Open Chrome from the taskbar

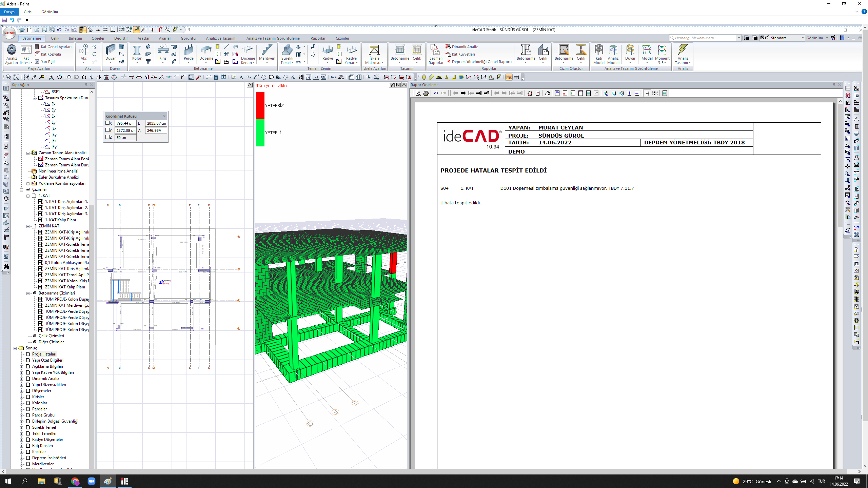coord(75,481)
